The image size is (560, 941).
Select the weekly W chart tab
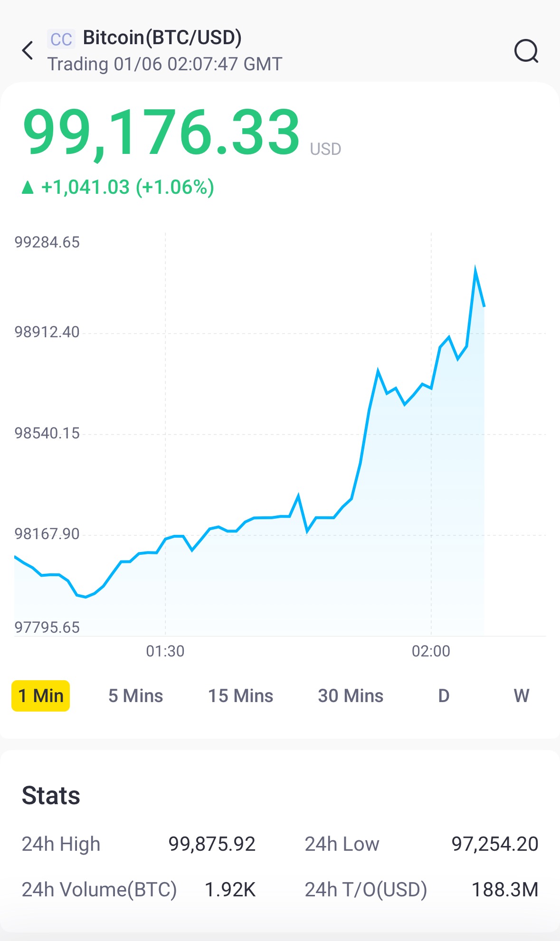521,696
